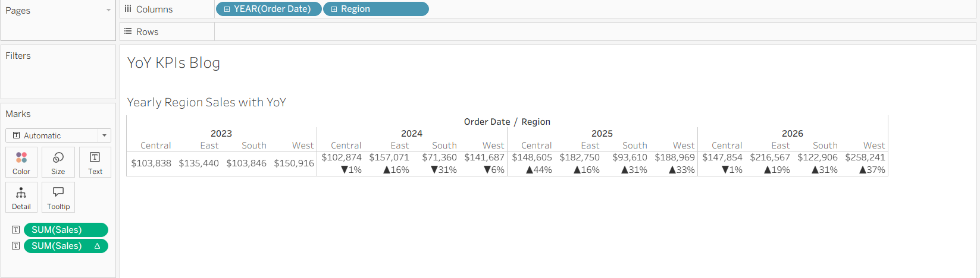Expand the YEAR(Order Date) pill hierarchy
The image size is (980, 278).
227,9
